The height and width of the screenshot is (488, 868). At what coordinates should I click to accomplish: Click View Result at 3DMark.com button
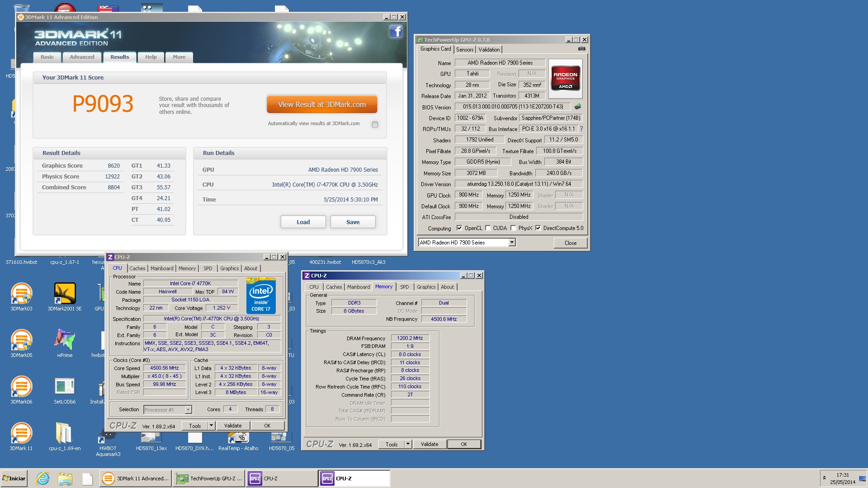coord(322,104)
